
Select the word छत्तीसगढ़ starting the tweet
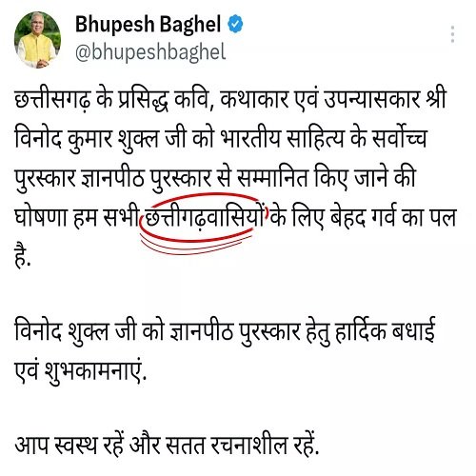click(52, 100)
